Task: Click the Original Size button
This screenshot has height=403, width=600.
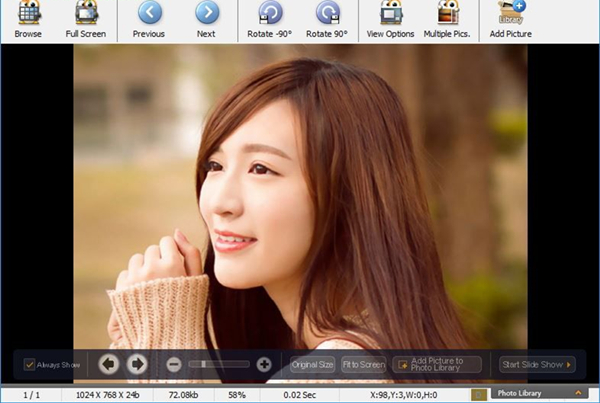Action: click(312, 364)
